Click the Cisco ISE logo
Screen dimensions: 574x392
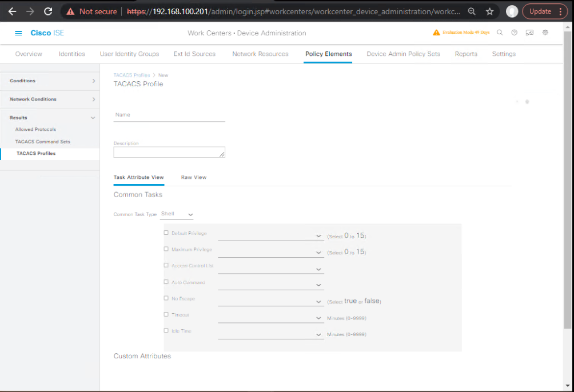[x=47, y=33]
